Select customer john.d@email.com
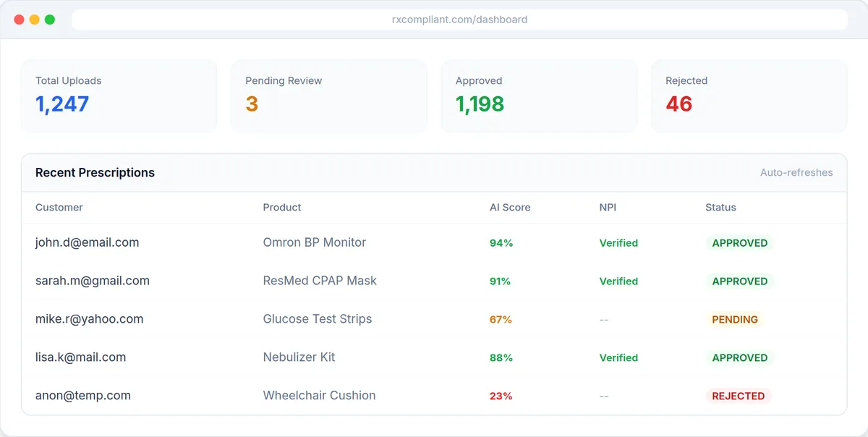Viewport: 868px width, 437px height. click(87, 242)
